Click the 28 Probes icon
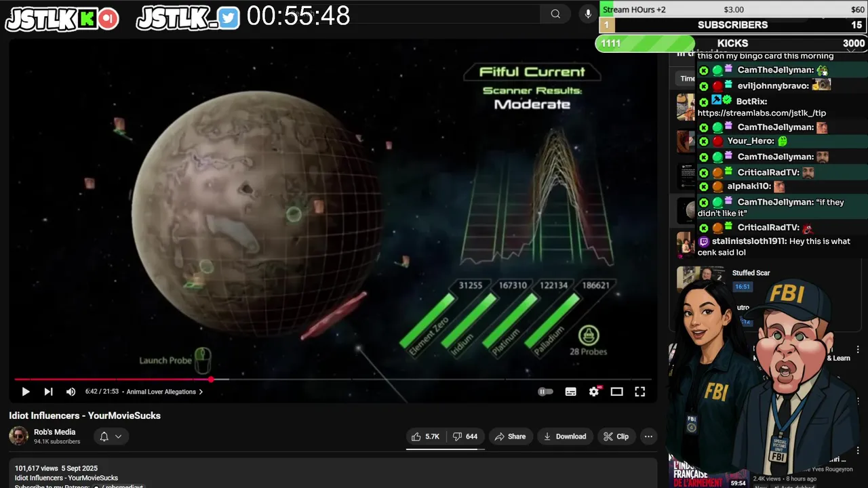 (589, 334)
